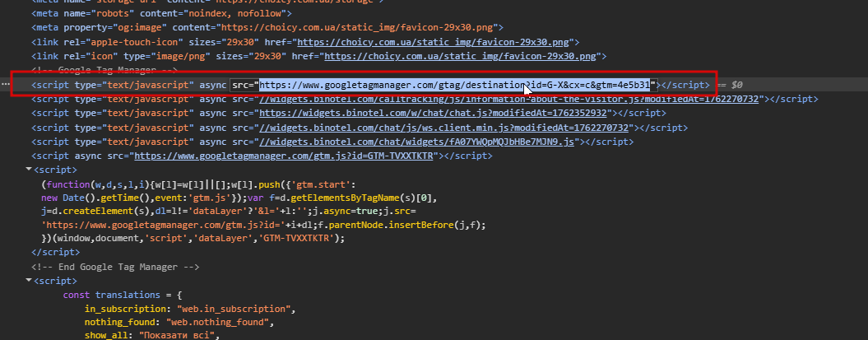The image size is (868, 340).
Task: Collapse the script node containing const translations
Action: [x=29, y=281]
